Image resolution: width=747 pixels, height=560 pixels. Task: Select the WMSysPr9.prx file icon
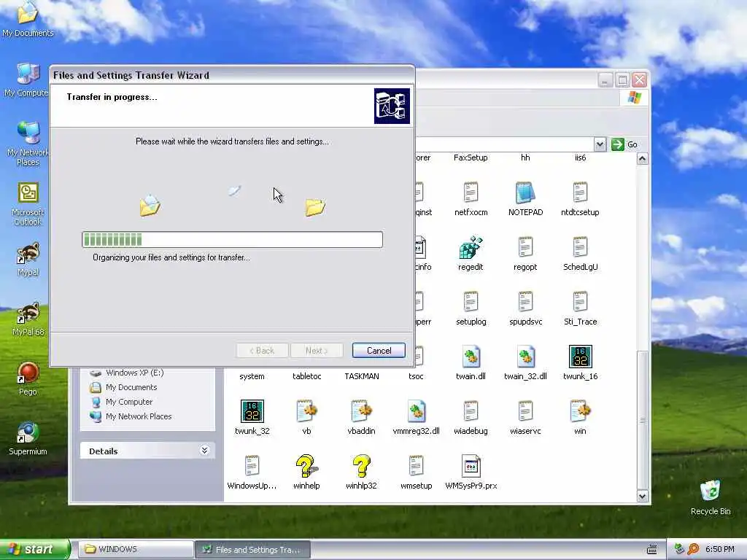tap(471, 466)
